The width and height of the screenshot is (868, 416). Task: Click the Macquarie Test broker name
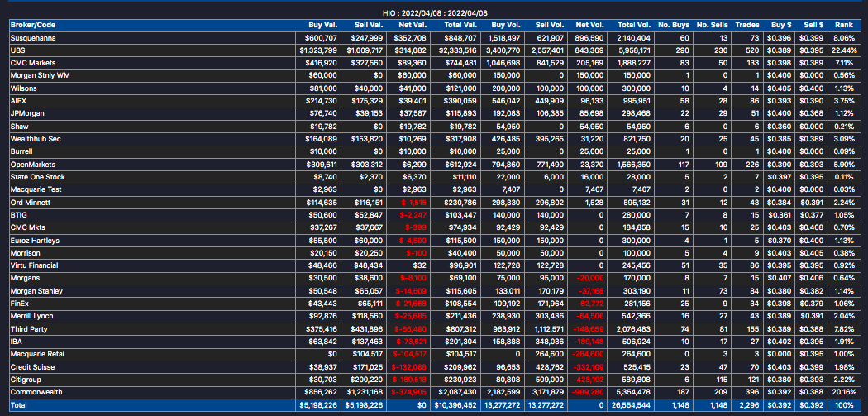36,189
